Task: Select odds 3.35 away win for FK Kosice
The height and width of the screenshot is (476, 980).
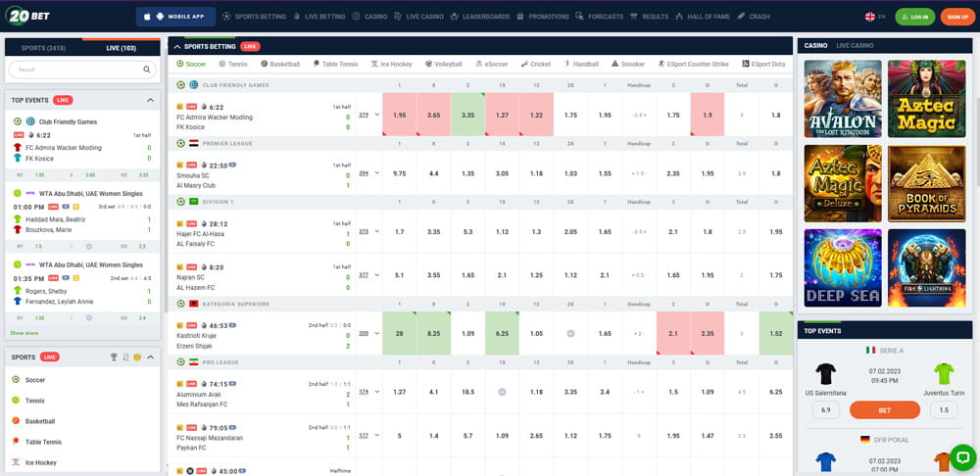Action: (x=467, y=115)
